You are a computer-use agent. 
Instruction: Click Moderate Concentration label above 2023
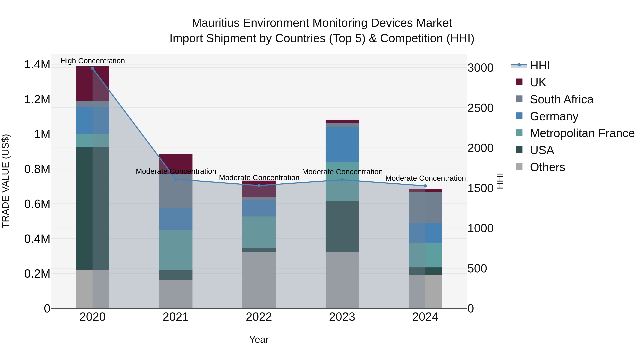point(343,172)
